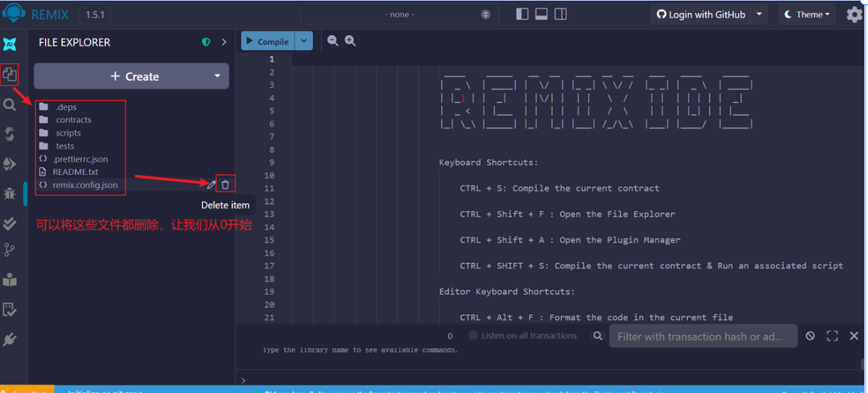Viewport: 868px width, 393px height.
Task: Clear the terminal with the ban icon
Action: (x=810, y=335)
